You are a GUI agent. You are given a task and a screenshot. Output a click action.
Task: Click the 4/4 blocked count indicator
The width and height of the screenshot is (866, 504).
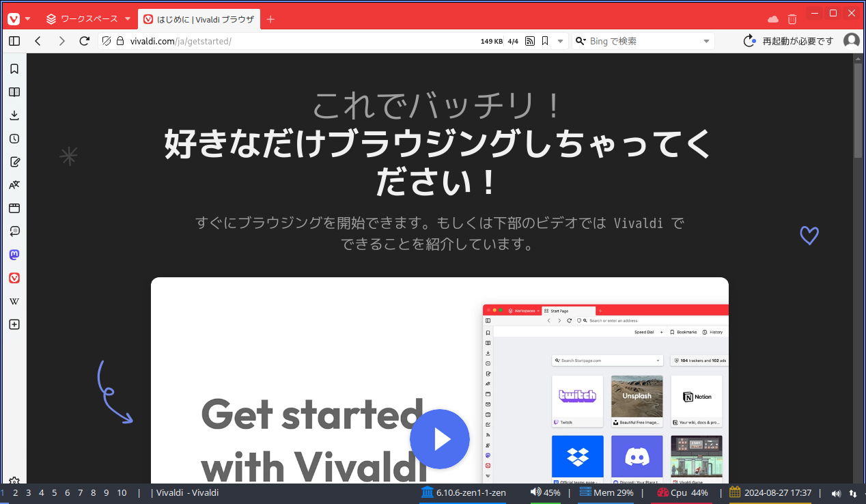513,41
